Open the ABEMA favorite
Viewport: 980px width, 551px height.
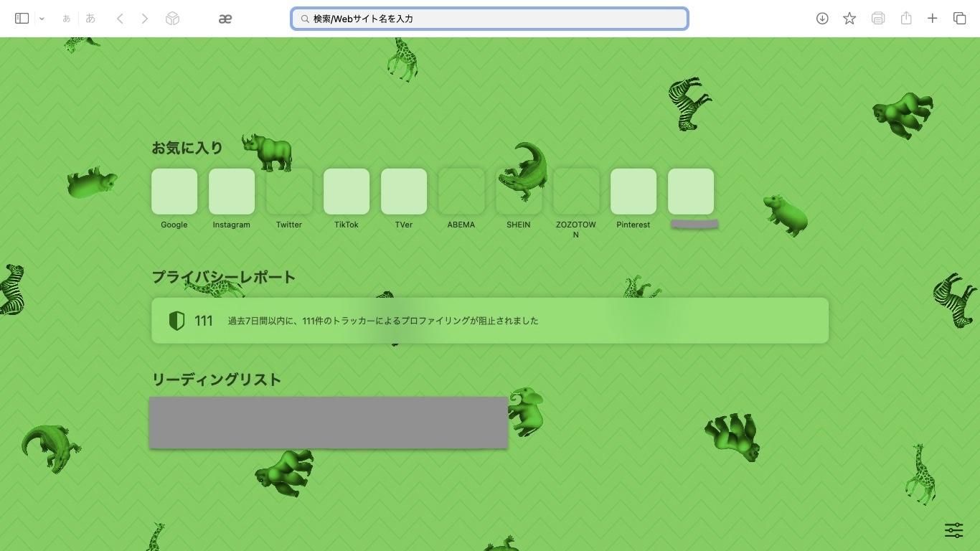461,192
